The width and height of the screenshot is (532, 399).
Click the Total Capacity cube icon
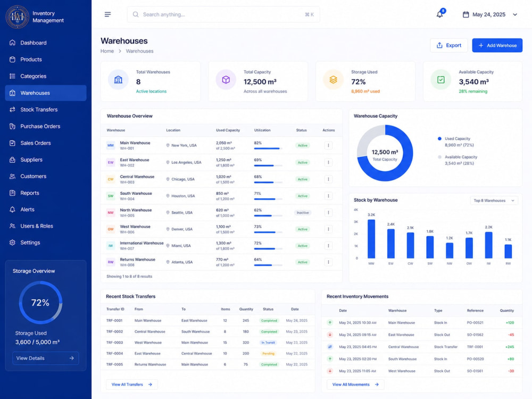click(x=226, y=80)
